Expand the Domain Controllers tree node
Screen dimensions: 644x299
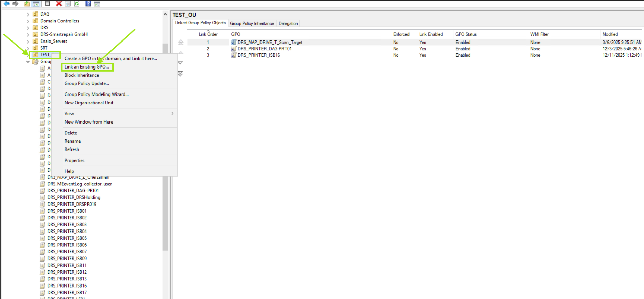coord(28,21)
